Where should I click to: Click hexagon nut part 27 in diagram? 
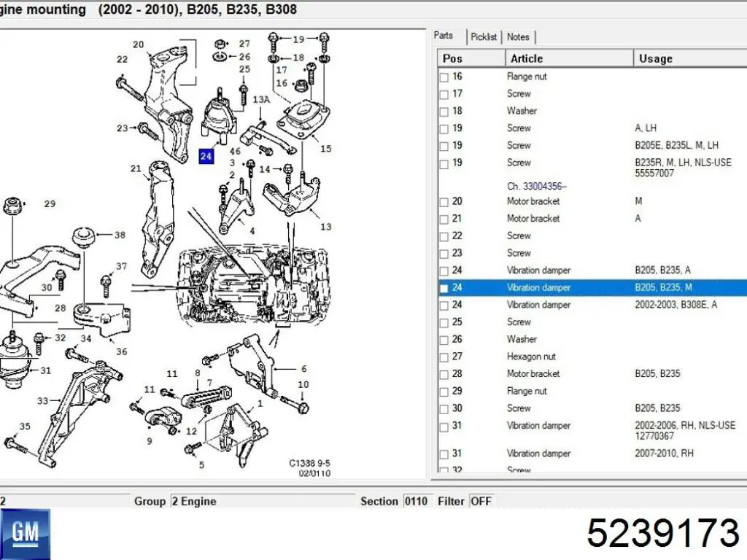pos(220,44)
